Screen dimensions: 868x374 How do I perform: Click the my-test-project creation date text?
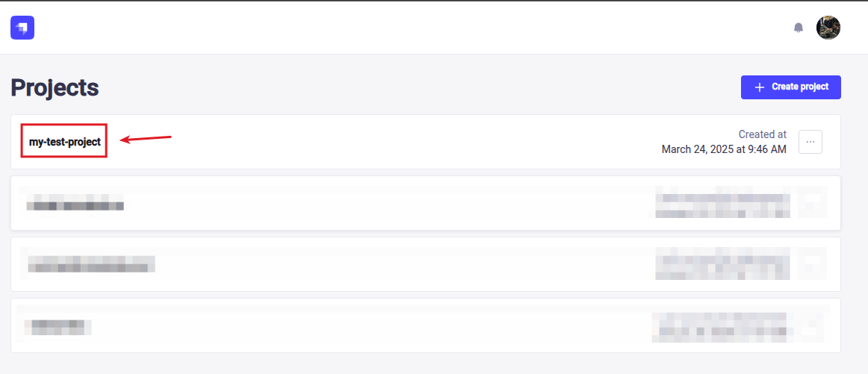click(x=723, y=149)
